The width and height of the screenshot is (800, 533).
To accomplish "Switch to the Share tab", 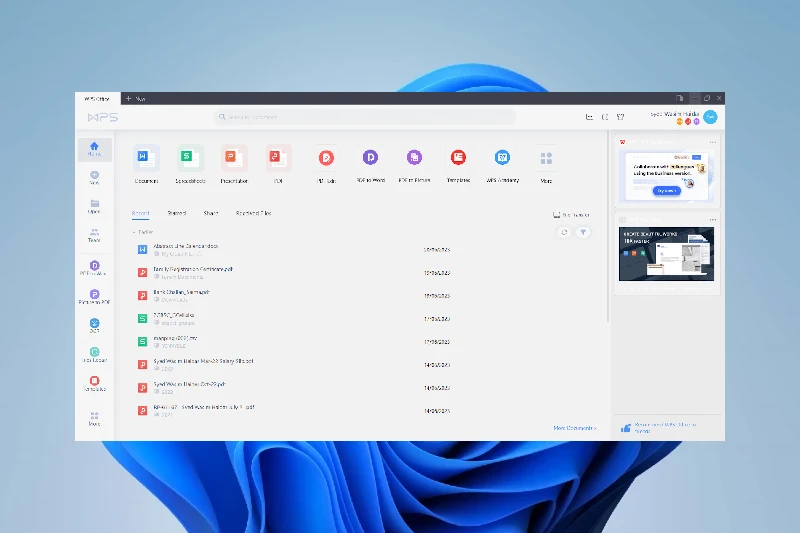I will [x=211, y=213].
